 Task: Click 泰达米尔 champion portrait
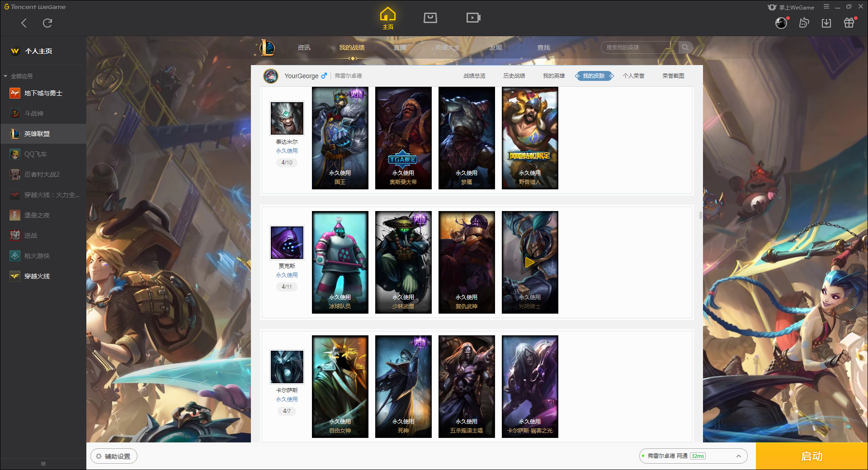coord(287,118)
